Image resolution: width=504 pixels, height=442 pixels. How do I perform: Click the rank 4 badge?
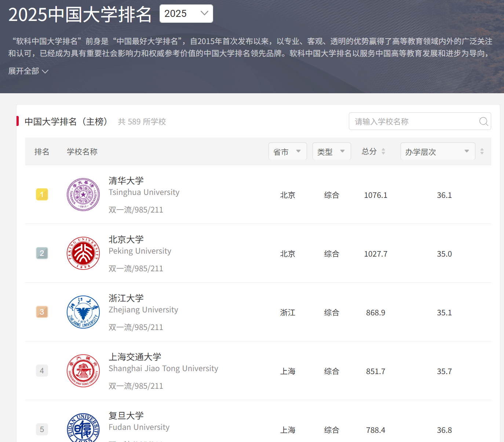[42, 371]
